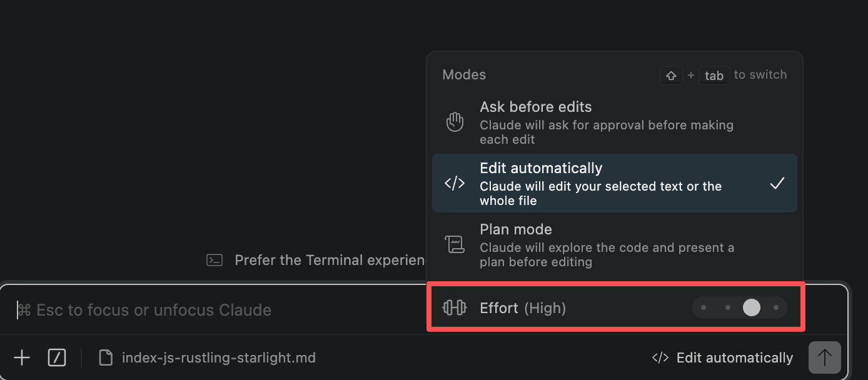This screenshot has width=868, height=380.
Task: Click the code brackets icon in highlighted mode row
Action: (x=455, y=183)
